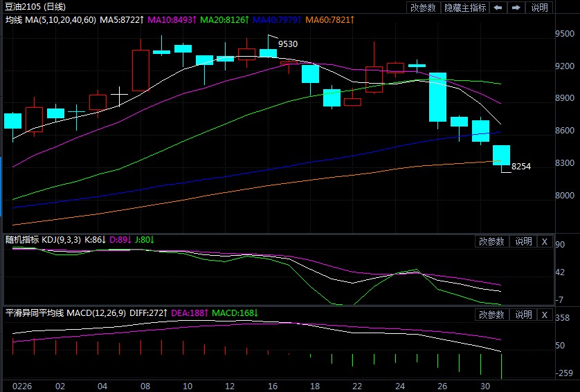580x392 pixels.
Task: Click the right arrow navigation icon
Action: [x=516, y=8]
